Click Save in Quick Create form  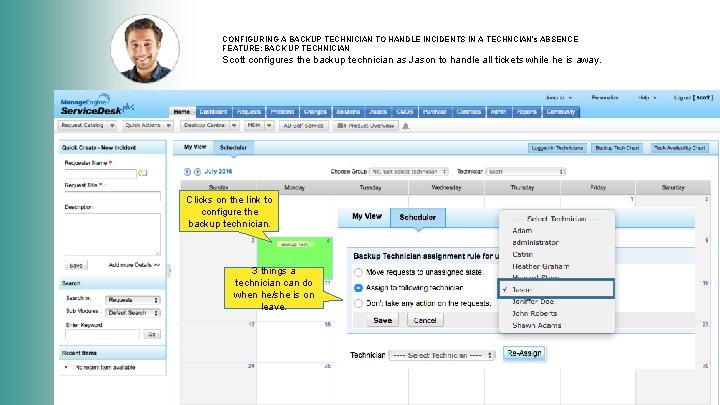click(x=76, y=265)
